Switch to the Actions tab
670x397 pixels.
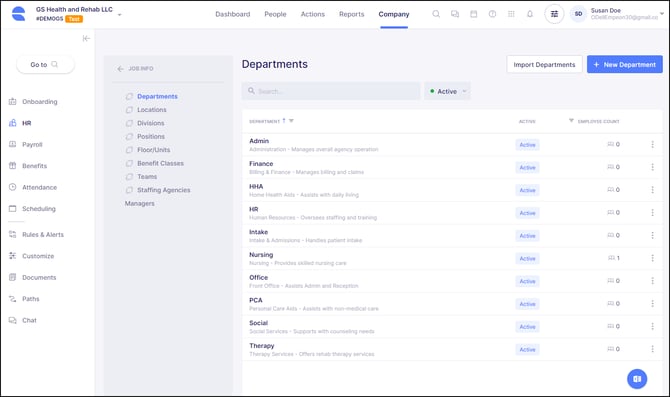tap(313, 14)
